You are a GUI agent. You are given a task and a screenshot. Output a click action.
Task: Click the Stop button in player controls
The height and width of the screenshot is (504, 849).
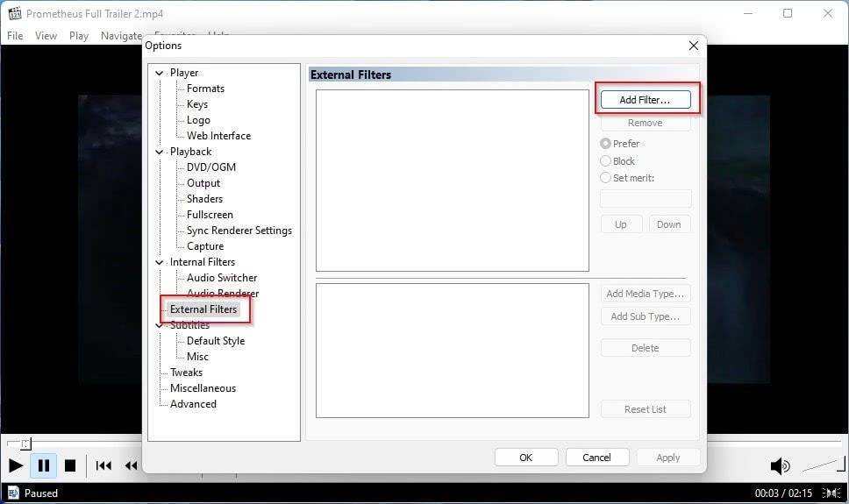[70, 465]
